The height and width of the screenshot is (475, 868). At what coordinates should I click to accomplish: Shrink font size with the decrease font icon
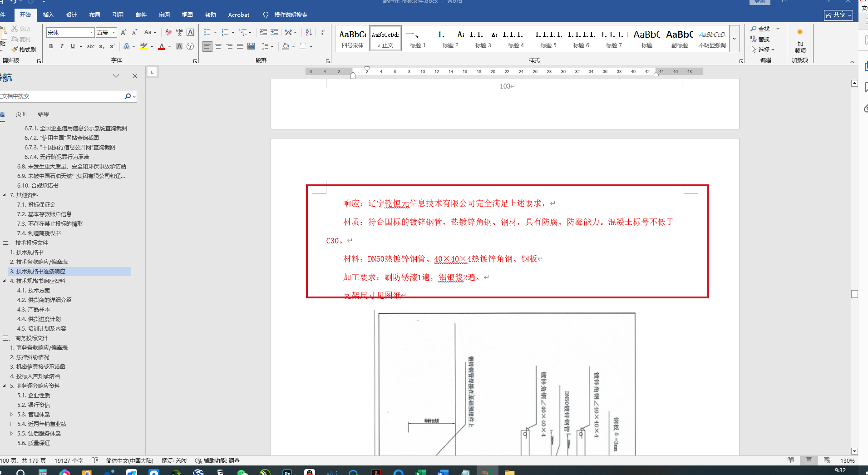point(134,33)
